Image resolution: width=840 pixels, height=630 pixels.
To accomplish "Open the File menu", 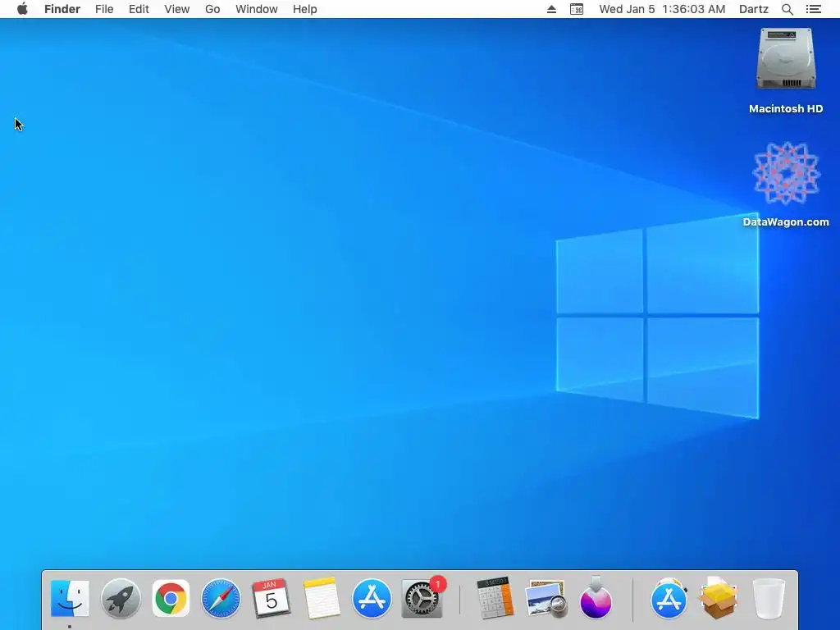I will coord(104,9).
